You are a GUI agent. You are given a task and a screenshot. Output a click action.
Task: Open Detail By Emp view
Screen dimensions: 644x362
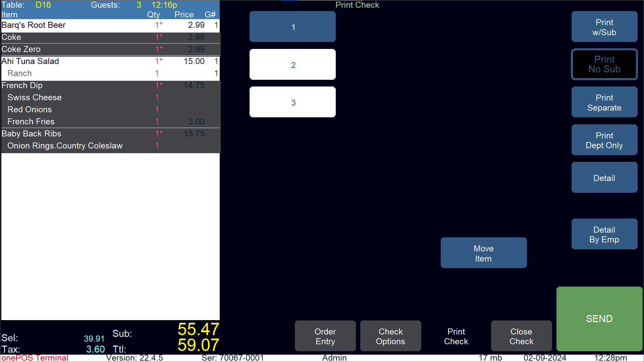pyautogui.click(x=604, y=234)
